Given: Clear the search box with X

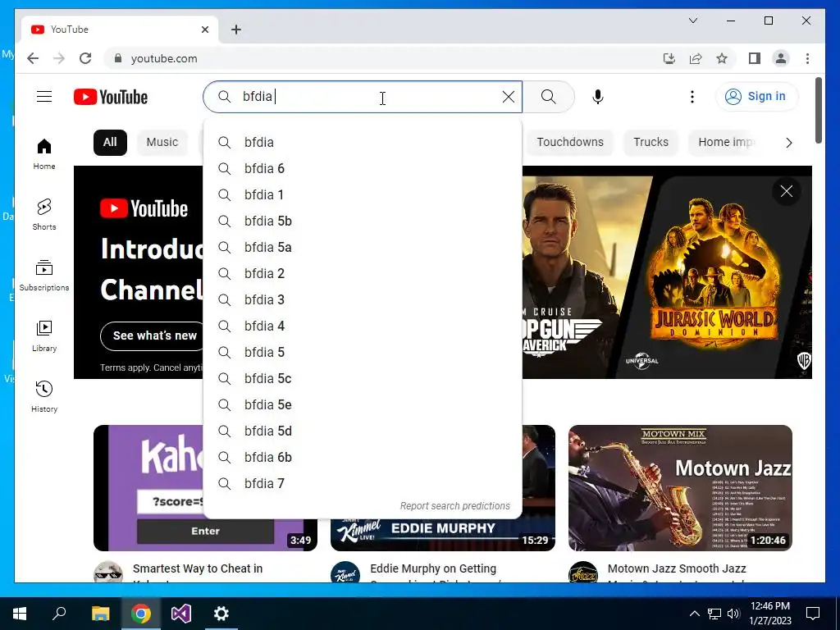Looking at the screenshot, I should coord(509,97).
